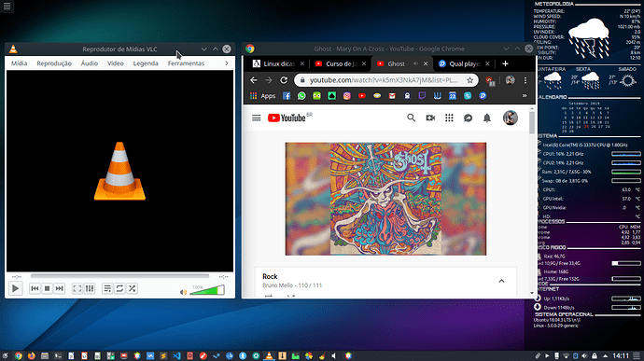Open the Twitch bookmark
Image resolution: width=644 pixels, height=361 pixels.
pos(422,96)
